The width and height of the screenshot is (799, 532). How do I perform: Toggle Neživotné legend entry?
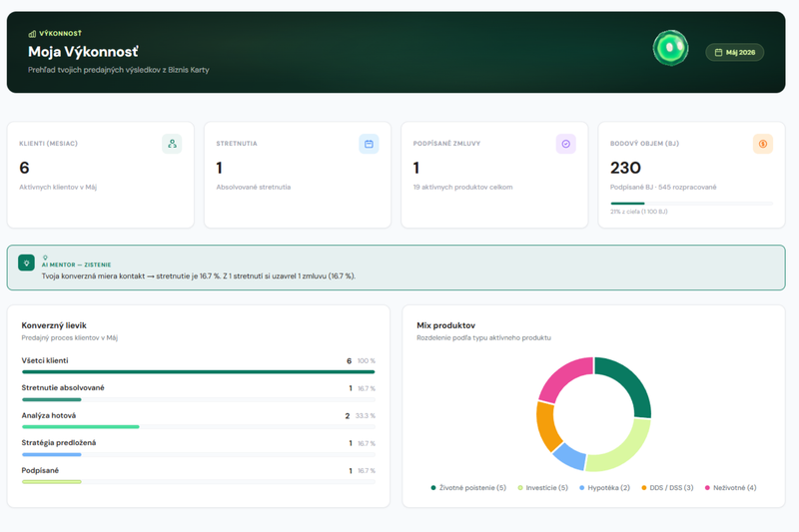(730, 488)
